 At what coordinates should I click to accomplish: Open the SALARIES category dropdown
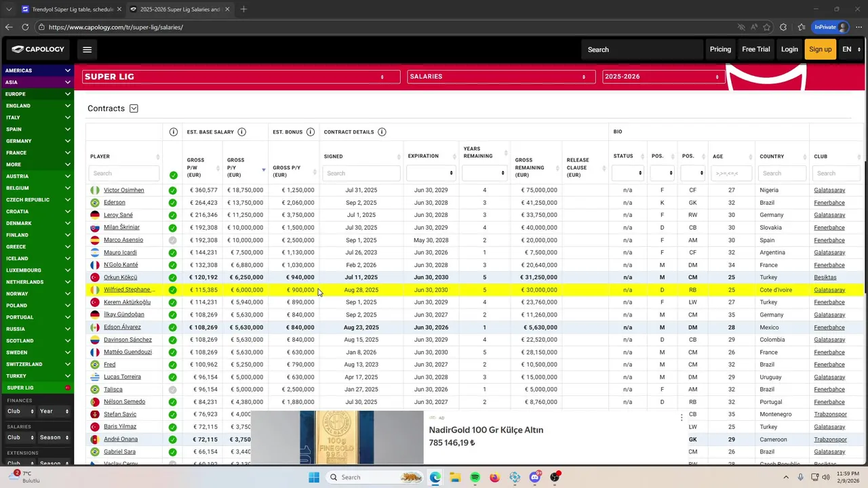click(x=500, y=77)
